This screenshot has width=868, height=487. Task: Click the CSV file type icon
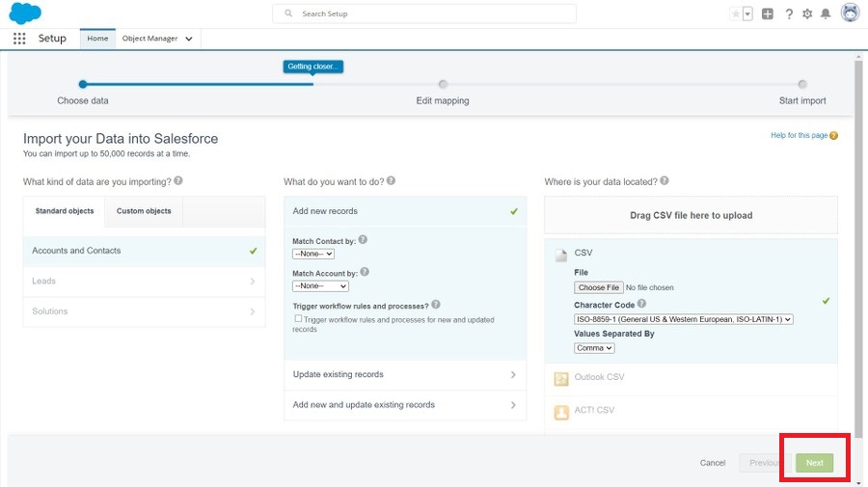(561, 256)
